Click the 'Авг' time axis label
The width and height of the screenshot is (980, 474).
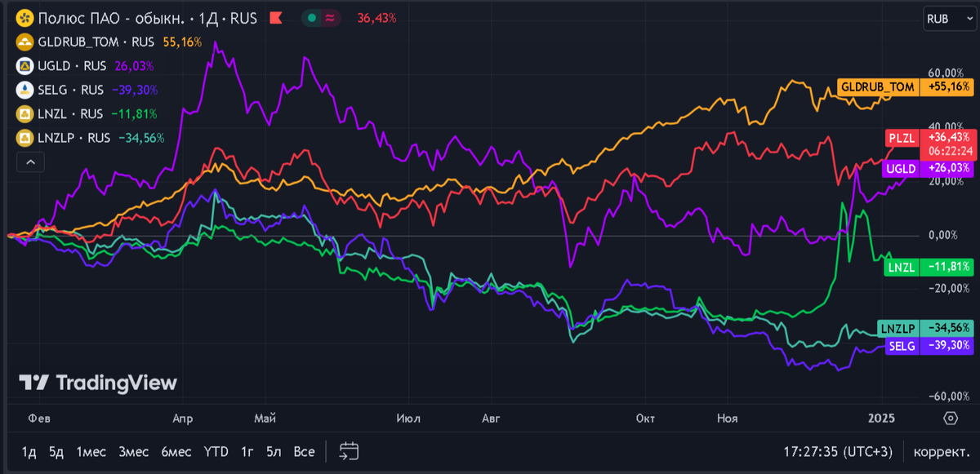490,419
